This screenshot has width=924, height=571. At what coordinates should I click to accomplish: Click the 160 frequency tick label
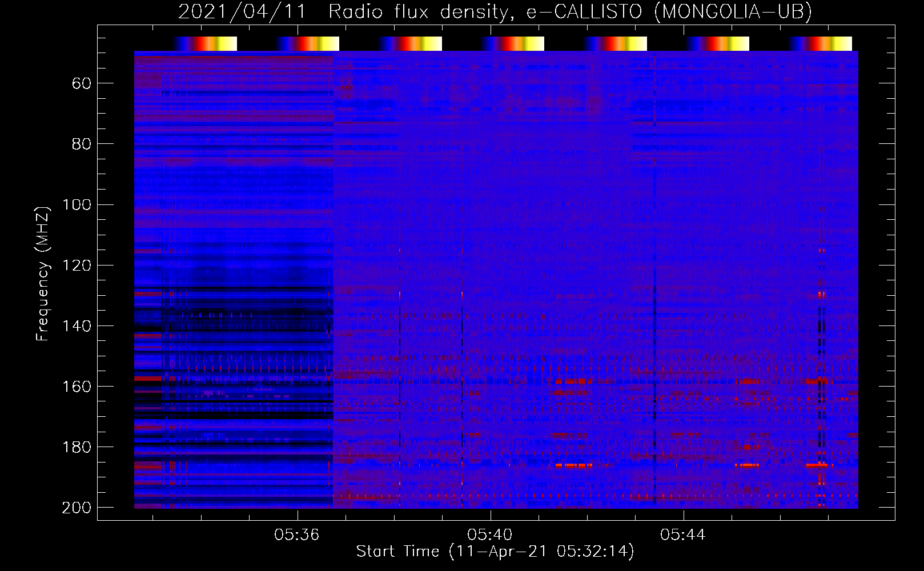[x=77, y=387]
